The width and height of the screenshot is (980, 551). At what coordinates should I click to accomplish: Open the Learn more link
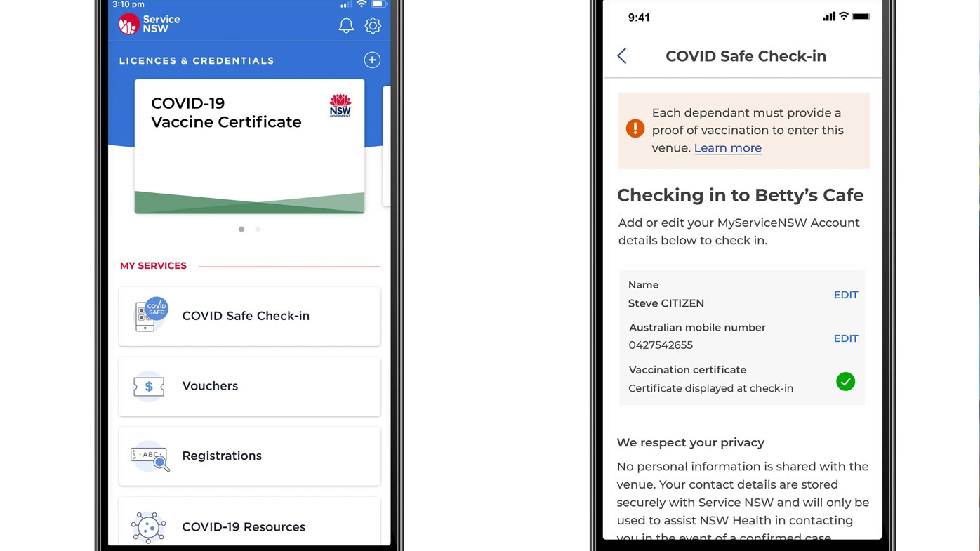pyautogui.click(x=728, y=148)
